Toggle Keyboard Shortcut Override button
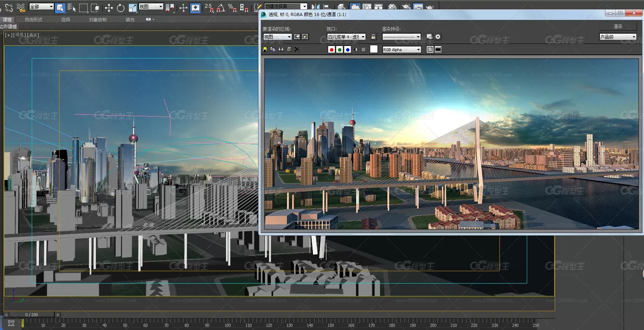Screen dimensions: 644x330 coord(195,8)
